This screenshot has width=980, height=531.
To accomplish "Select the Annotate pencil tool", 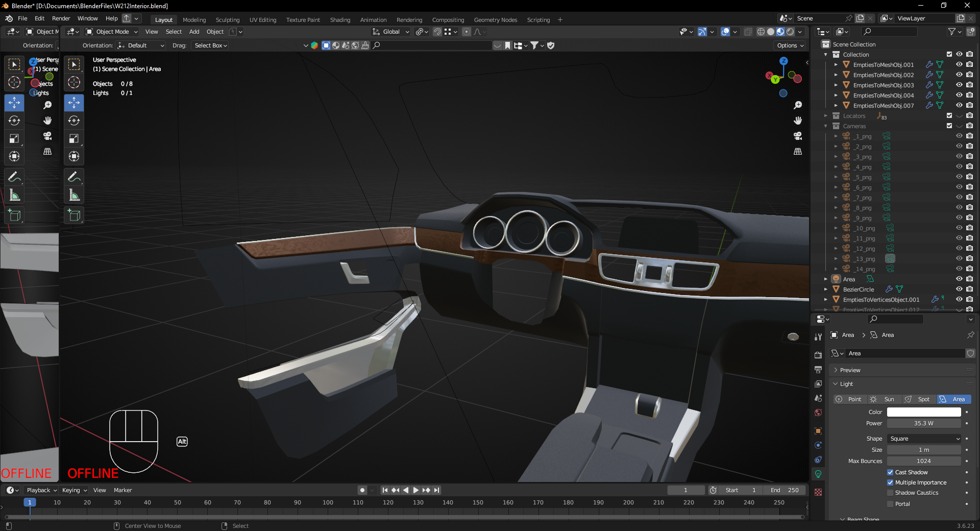I will (x=74, y=177).
